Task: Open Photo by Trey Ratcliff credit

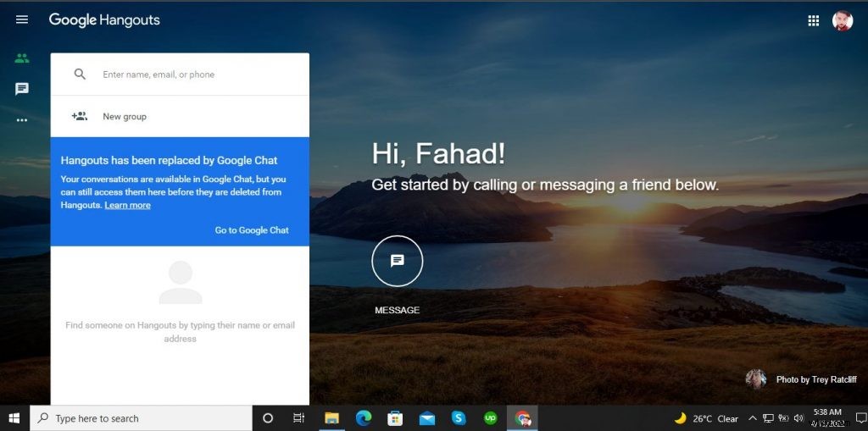Action: (x=815, y=379)
